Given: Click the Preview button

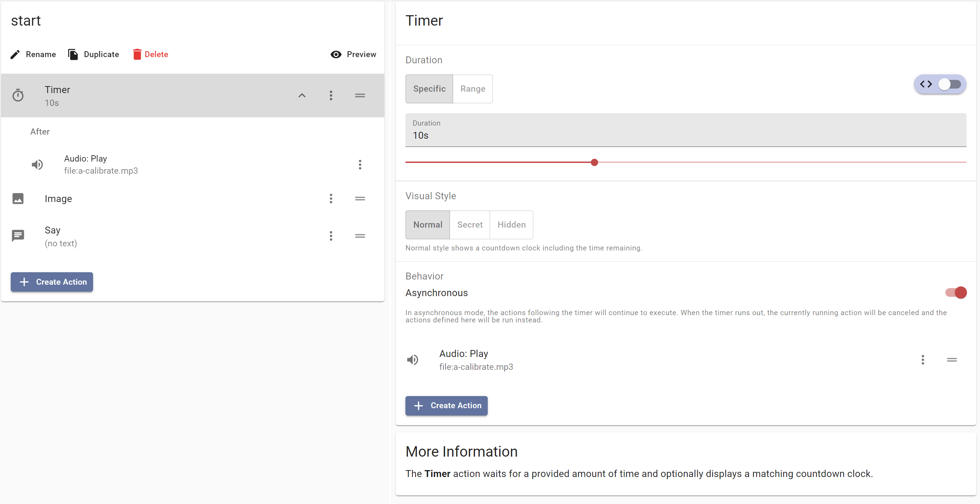Looking at the screenshot, I should [x=354, y=54].
